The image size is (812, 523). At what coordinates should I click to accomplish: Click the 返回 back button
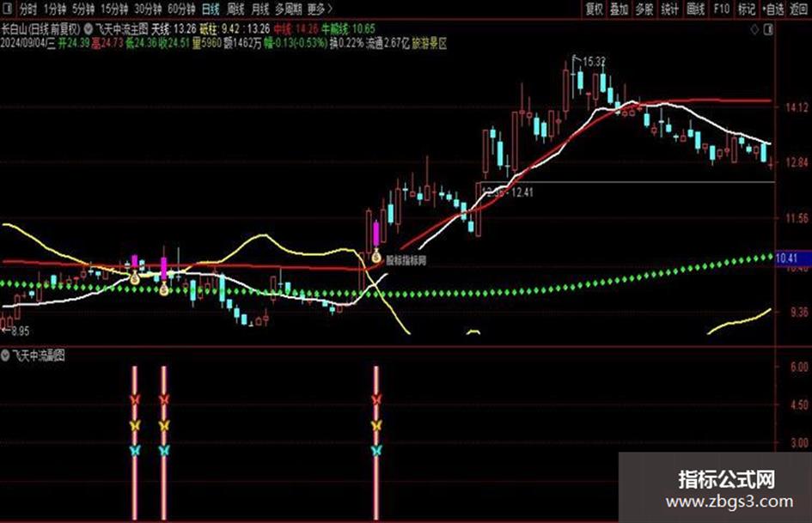[x=799, y=9]
